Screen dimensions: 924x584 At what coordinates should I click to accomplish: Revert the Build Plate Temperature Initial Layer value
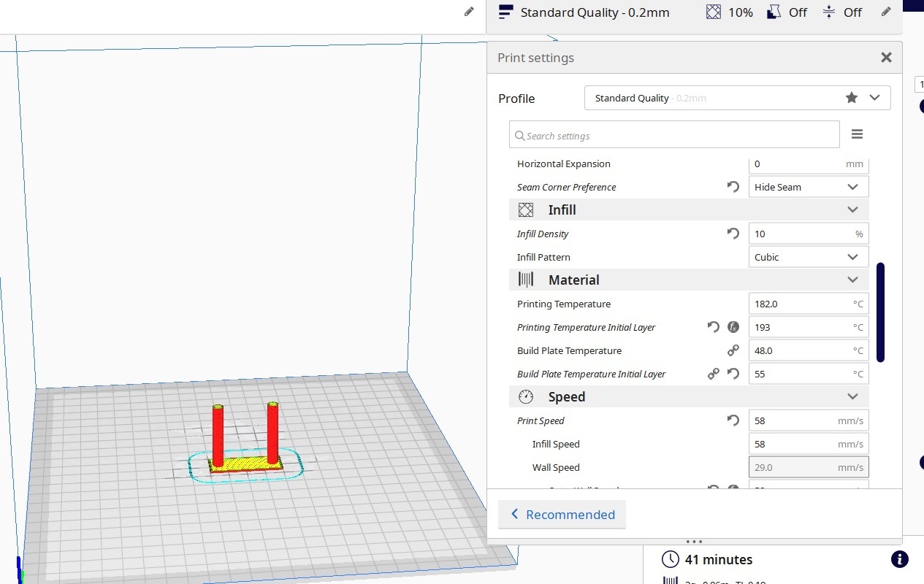tap(733, 373)
